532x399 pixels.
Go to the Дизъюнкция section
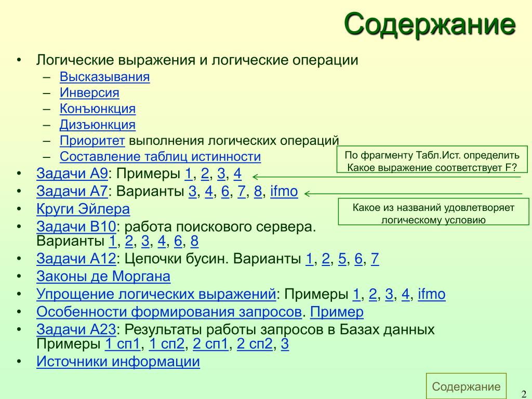click(x=98, y=125)
